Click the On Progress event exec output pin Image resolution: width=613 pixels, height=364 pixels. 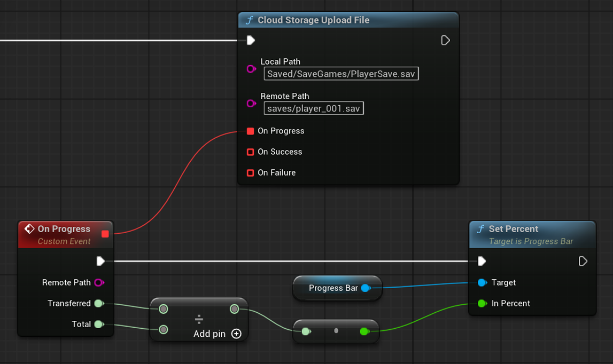pos(100,262)
